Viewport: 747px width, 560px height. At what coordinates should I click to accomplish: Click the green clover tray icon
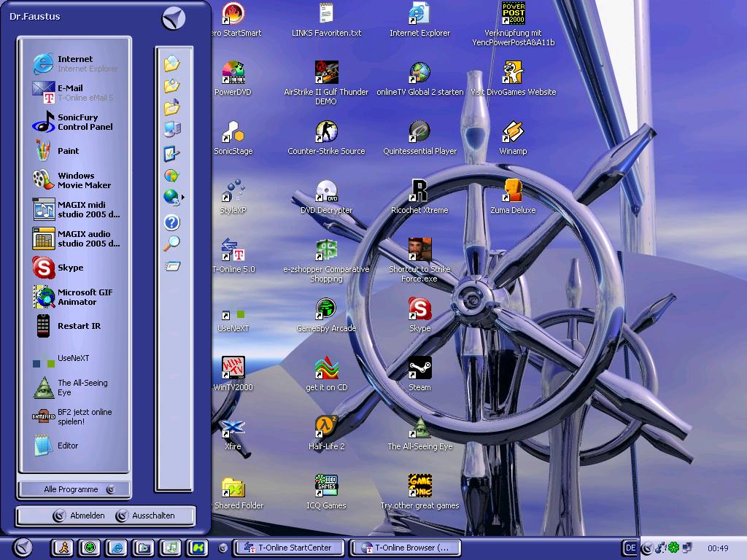coord(673,548)
